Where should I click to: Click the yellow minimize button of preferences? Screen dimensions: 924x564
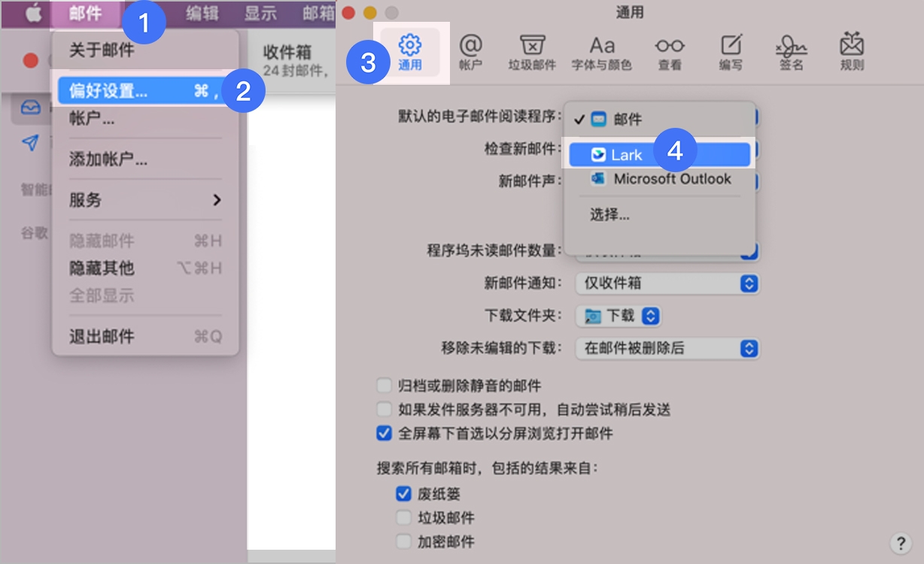coord(369,13)
